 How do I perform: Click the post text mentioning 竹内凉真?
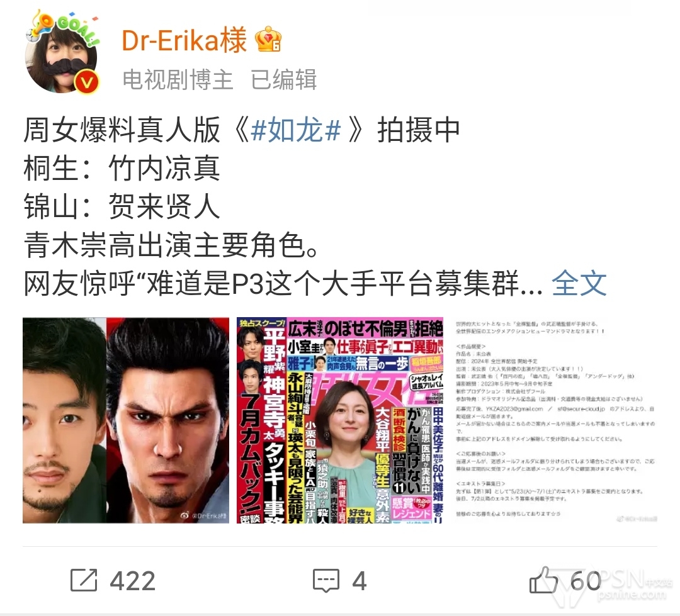pos(122,168)
